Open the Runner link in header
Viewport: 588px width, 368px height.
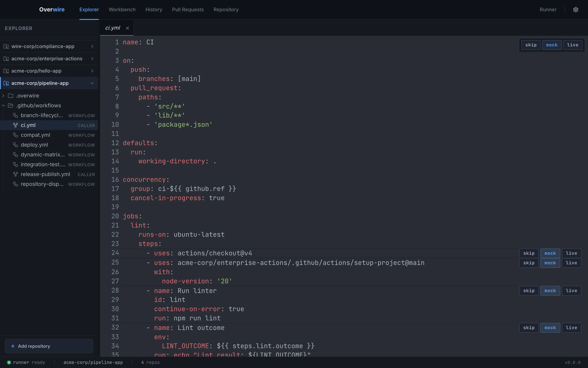pyautogui.click(x=548, y=9)
